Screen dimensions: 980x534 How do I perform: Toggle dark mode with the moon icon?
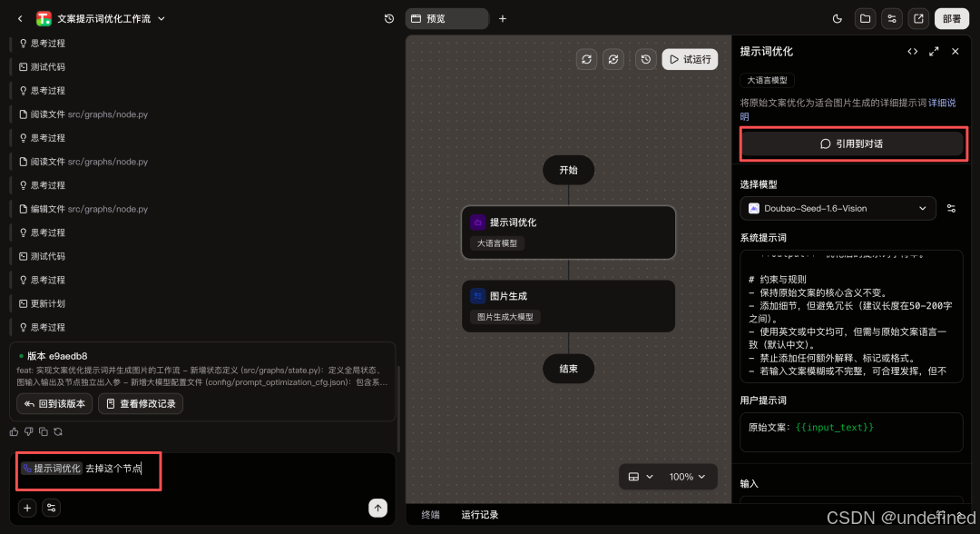(838, 19)
